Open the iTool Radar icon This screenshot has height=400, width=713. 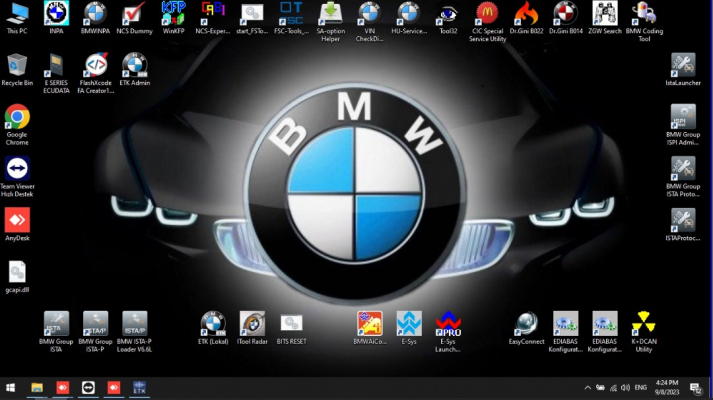pyautogui.click(x=252, y=323)
